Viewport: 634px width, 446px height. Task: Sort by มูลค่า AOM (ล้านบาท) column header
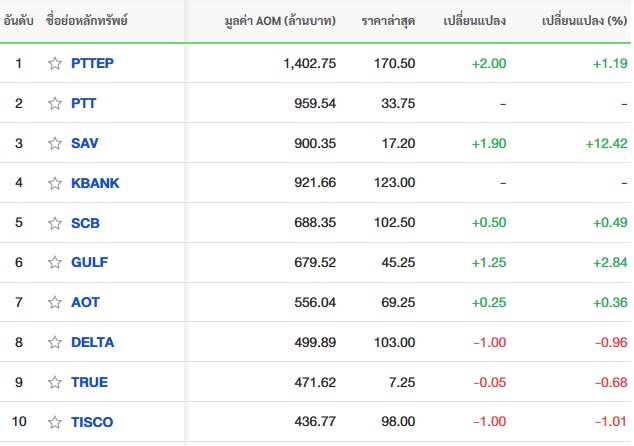point(280,21)
